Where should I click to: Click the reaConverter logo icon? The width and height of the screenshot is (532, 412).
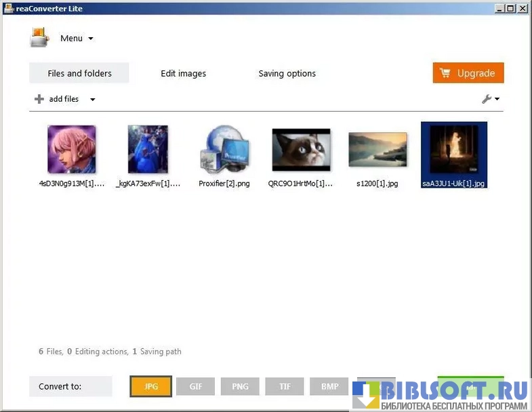tap(39, 37)
